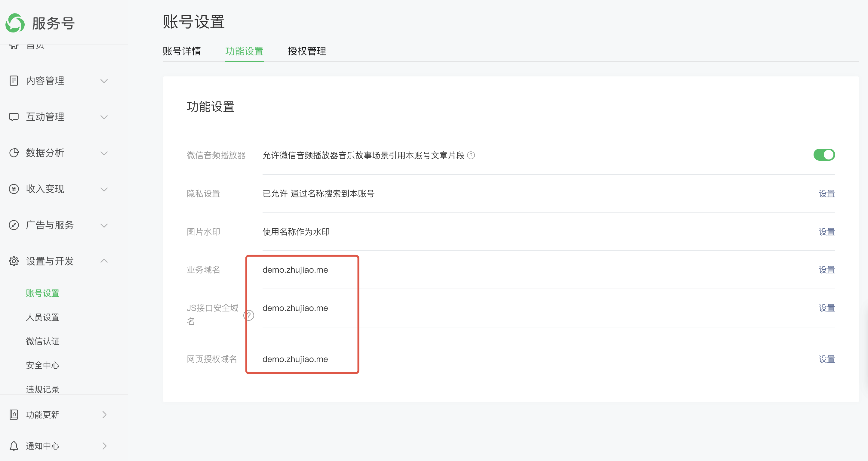The width and height of the screenshot is (868, 461).
Task: Click help icon beside JS接口安全域名
Action: [x=249, y=315]
